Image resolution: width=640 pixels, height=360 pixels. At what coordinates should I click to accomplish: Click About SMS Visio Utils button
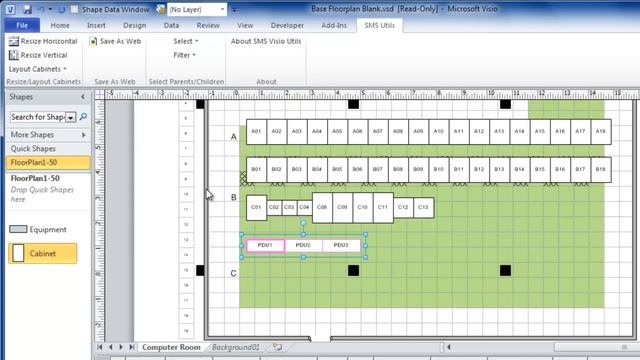pos(266,41)
